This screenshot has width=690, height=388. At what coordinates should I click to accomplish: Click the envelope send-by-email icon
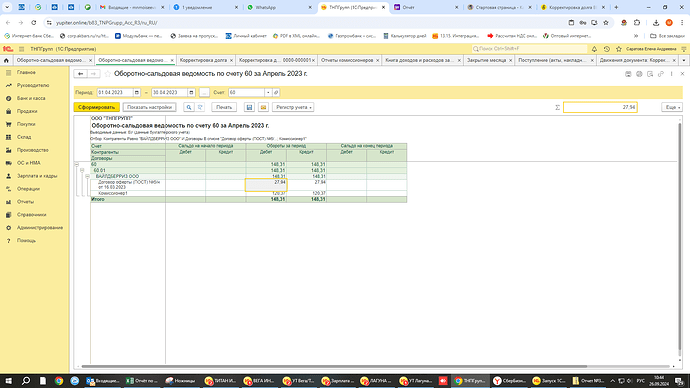(263, 107)
